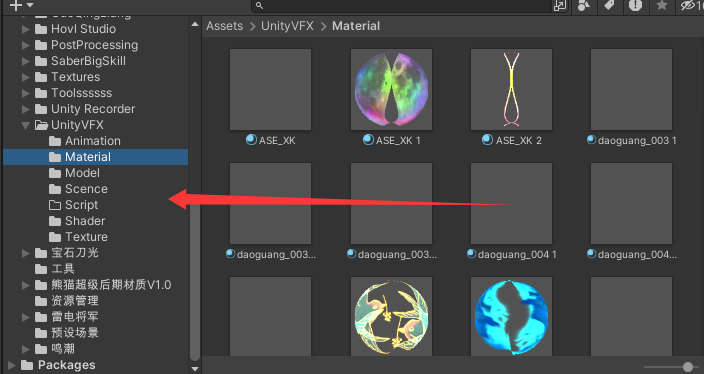
Task: Click the folder tree vertical scrollbar thumb
Action: 195,281
